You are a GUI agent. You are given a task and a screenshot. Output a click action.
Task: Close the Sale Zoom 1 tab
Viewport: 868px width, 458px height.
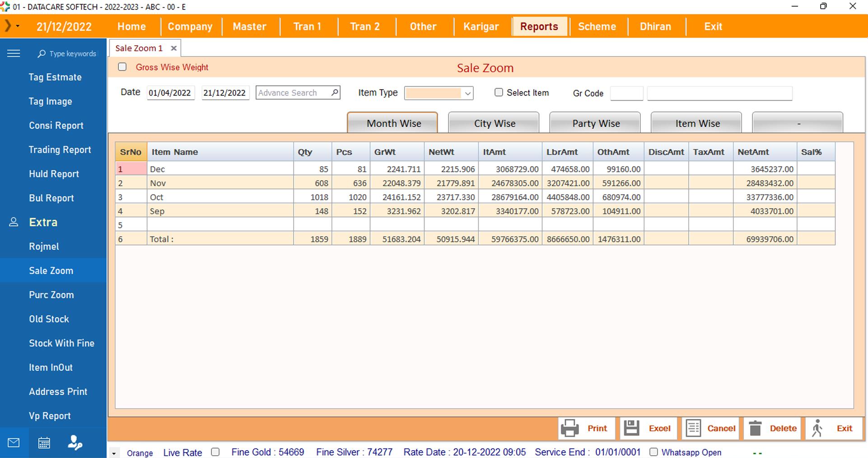click(x=173, y=48)
